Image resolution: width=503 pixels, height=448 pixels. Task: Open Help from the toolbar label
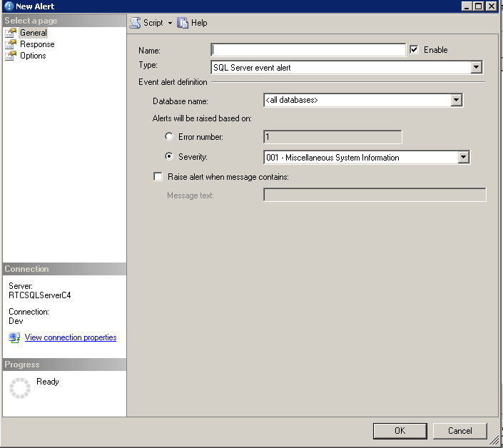[x=199, y=23]
